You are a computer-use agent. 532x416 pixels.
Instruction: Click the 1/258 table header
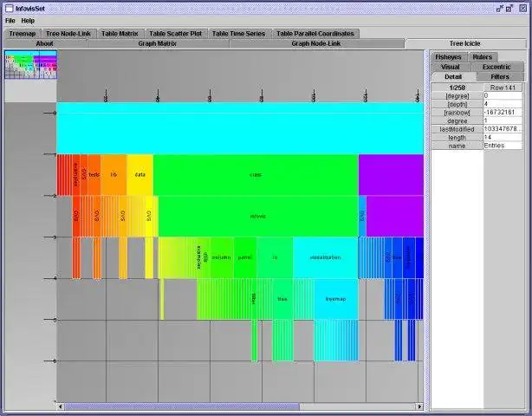457,88
